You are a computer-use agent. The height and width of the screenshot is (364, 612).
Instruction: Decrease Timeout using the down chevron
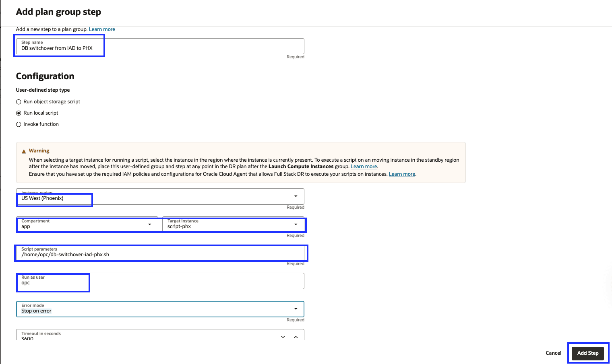[x=283, y=337]
